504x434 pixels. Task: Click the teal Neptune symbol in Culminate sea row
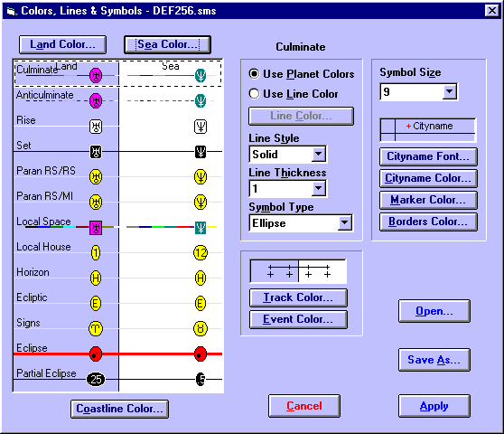[201, 76]
